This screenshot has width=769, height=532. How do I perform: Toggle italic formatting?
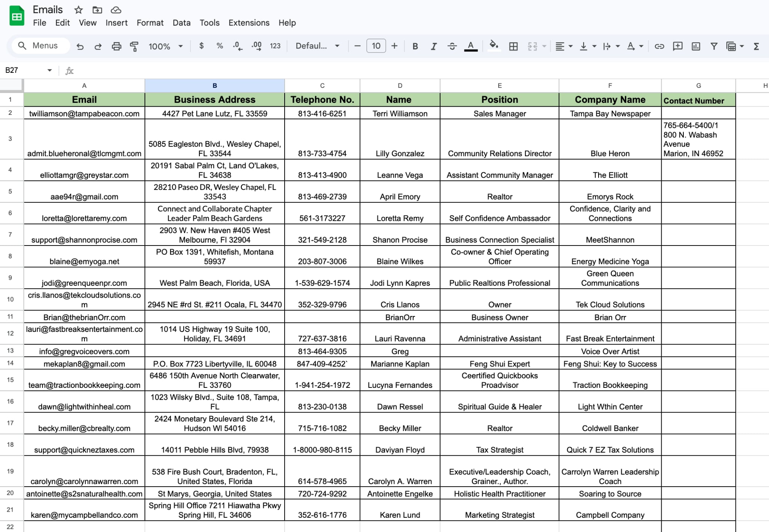point(433,46)
